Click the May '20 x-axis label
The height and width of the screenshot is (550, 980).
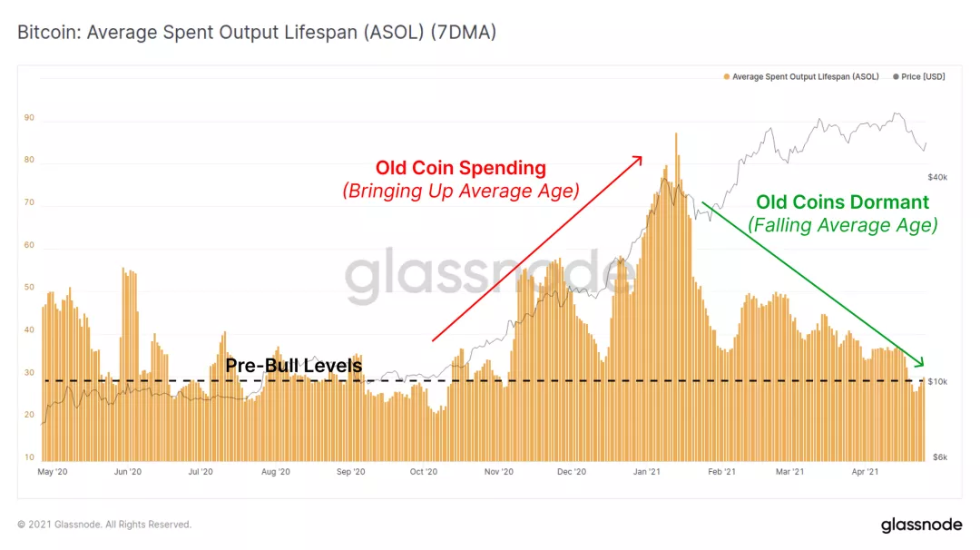[x=53, y=472]
